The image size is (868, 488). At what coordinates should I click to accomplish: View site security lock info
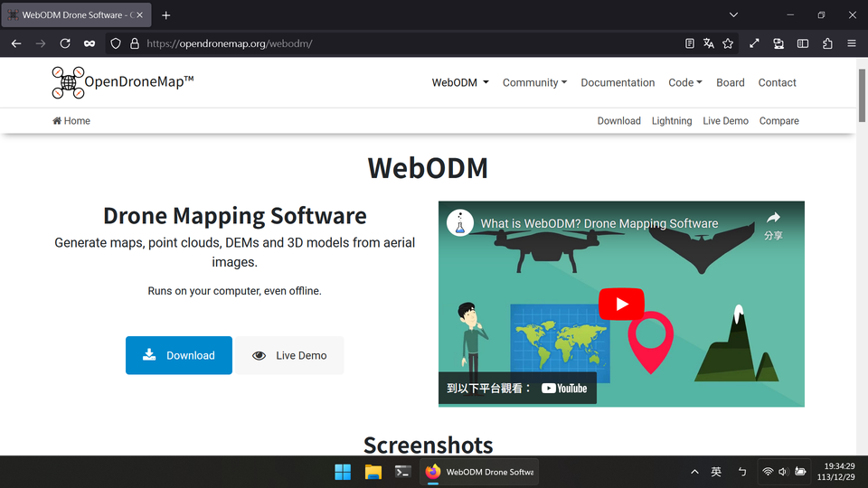click(x=135, y=43)
